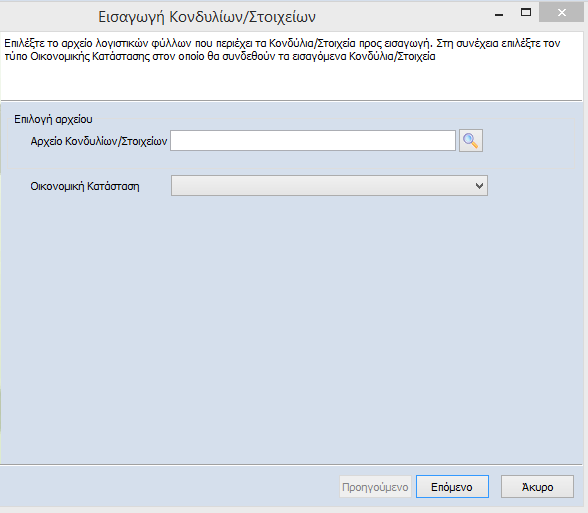Close the dialog window
Viewport: 588px width, 513px height.
561,13
